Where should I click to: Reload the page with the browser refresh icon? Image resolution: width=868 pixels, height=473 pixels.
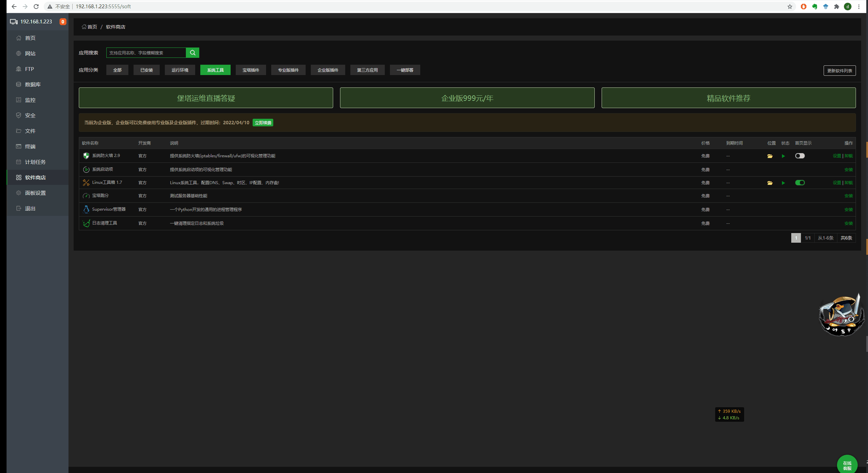tap(36, 7)
